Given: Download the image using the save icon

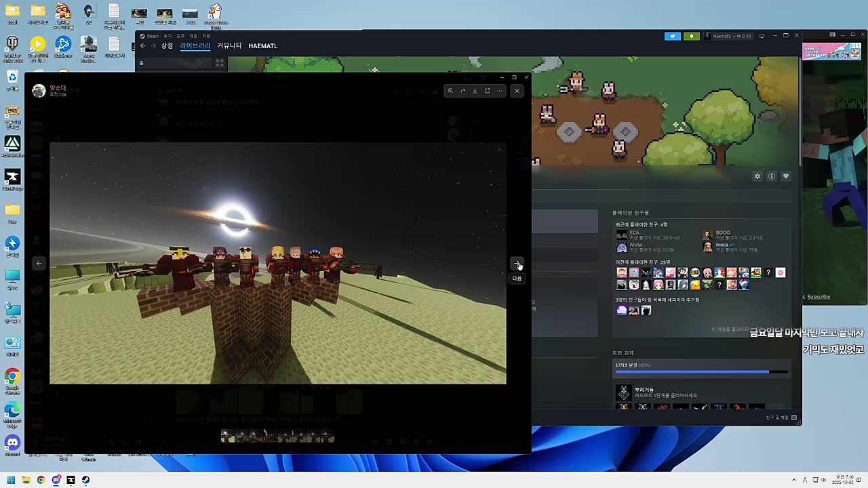Looking at the screenshot, I should pyautogui.click(x=475, y=91).
